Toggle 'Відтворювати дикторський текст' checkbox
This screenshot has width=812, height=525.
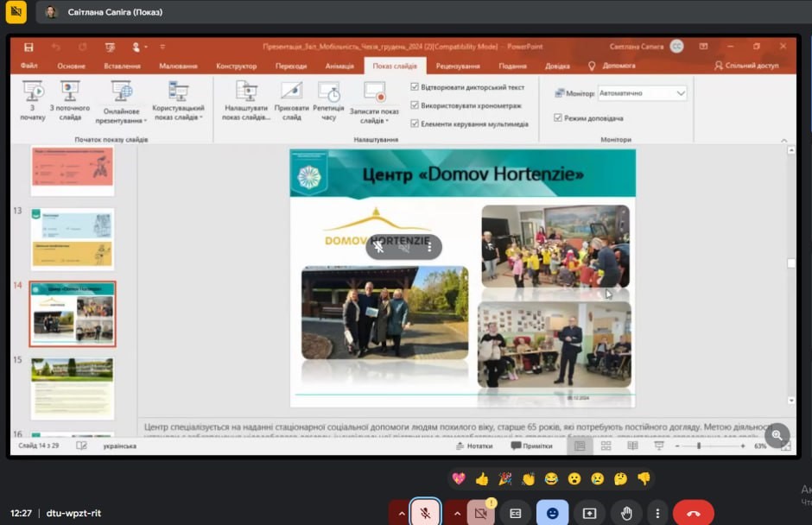pos(415,87)
